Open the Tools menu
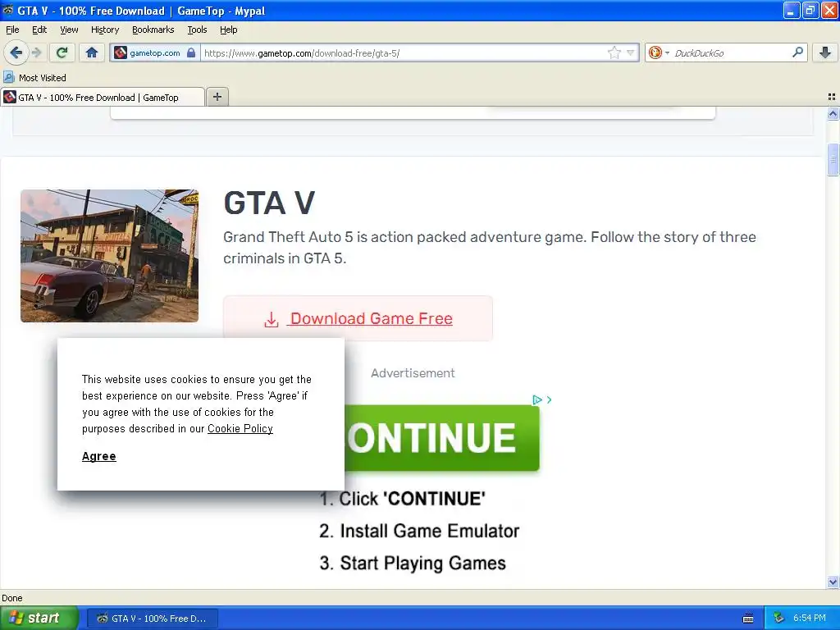 [197, 30]
